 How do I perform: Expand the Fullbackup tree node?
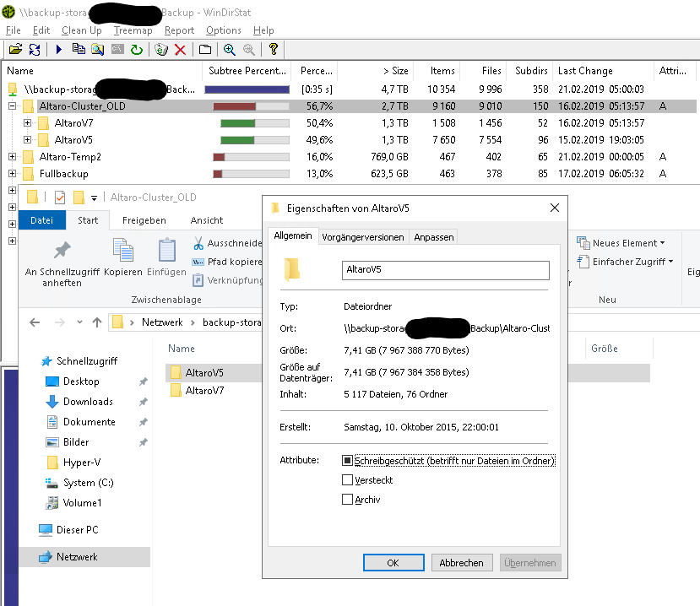(12, 174)
